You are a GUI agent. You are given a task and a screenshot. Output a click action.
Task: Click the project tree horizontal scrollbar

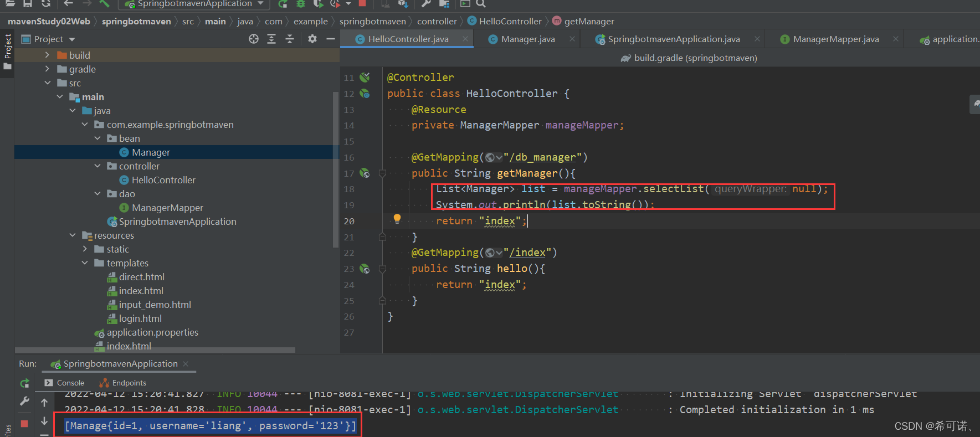[x=155, y=350]
